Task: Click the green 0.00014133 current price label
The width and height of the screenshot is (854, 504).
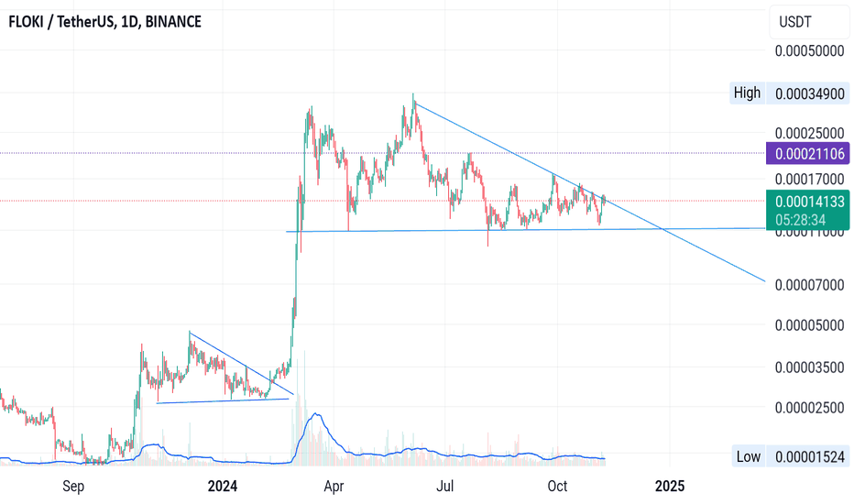Action: click(807, 202)
